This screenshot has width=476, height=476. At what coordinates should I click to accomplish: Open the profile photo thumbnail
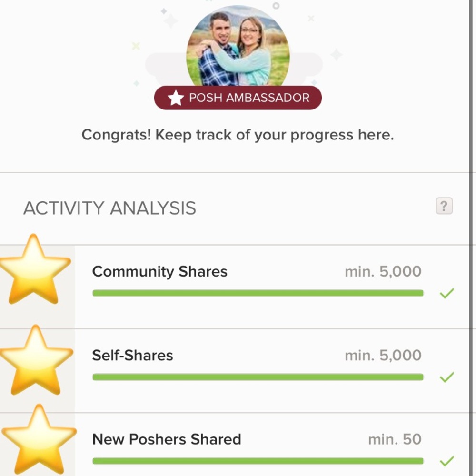tap(238, 45)
